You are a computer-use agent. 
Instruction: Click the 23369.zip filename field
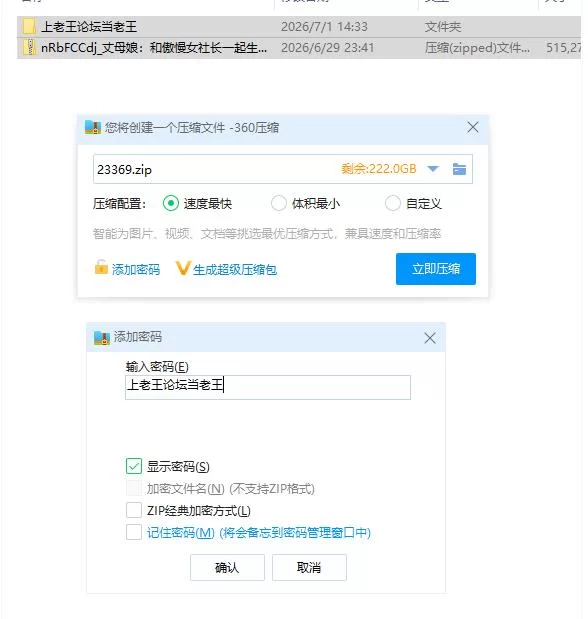(x=283, y=169)
